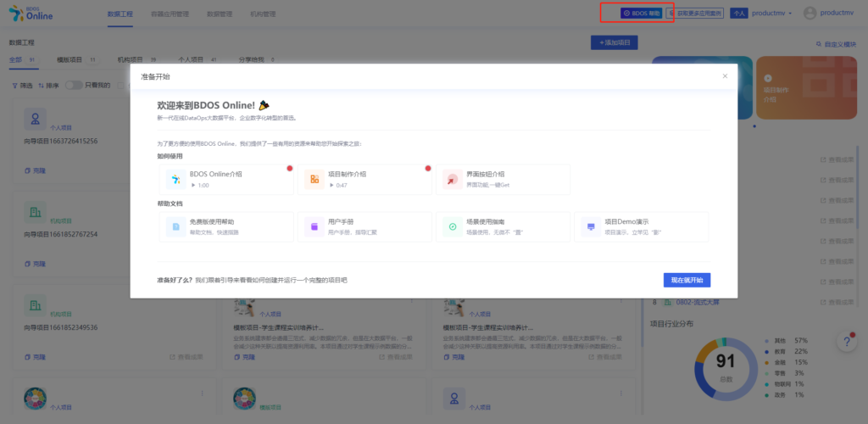The width and height of the screenshot is (868, 424).
Task: Click the 添加项目 button
Action: 614,42
